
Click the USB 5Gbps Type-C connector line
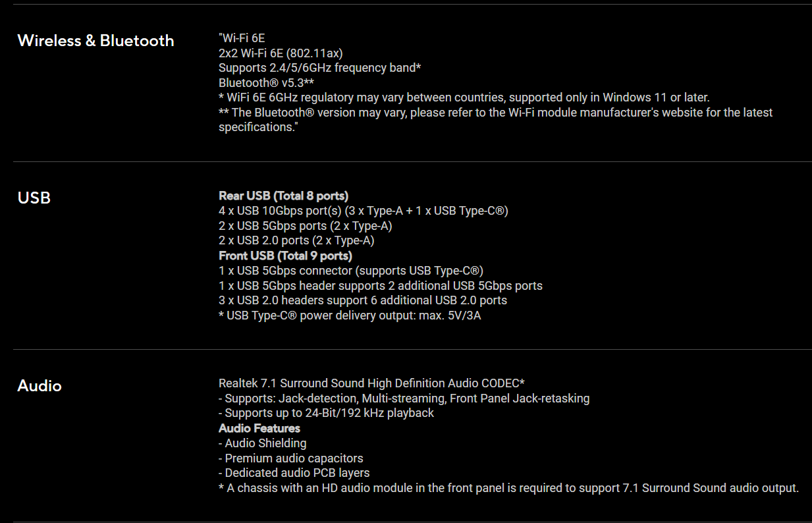click(351, 271)
